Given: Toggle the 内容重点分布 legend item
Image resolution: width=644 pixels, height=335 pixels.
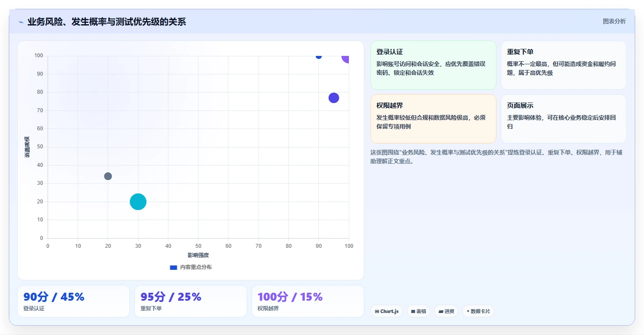Looking at the screenshot, I should point(191,267).
